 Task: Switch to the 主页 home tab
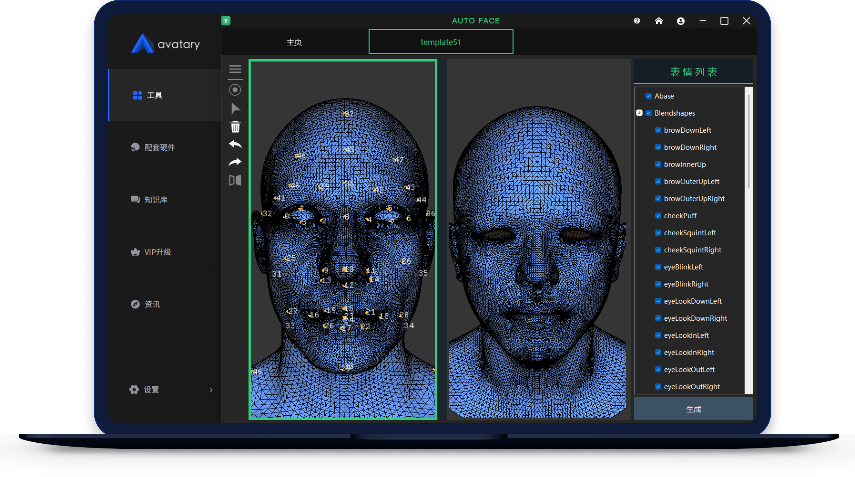(x=294, y=42)
